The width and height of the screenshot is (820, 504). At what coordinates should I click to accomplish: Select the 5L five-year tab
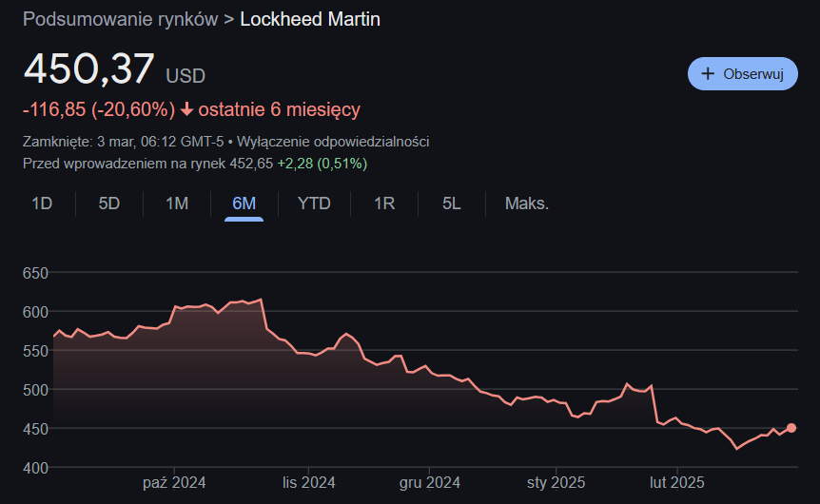pos(452,204)
